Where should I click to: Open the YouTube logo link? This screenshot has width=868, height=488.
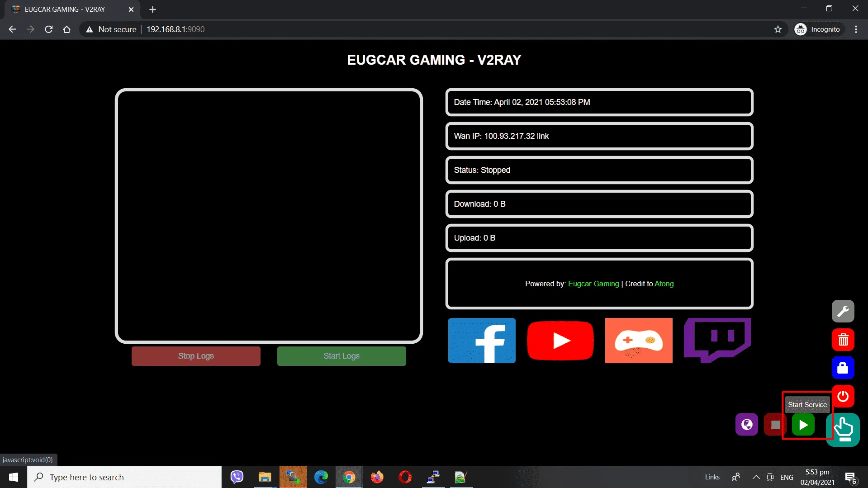560,341
